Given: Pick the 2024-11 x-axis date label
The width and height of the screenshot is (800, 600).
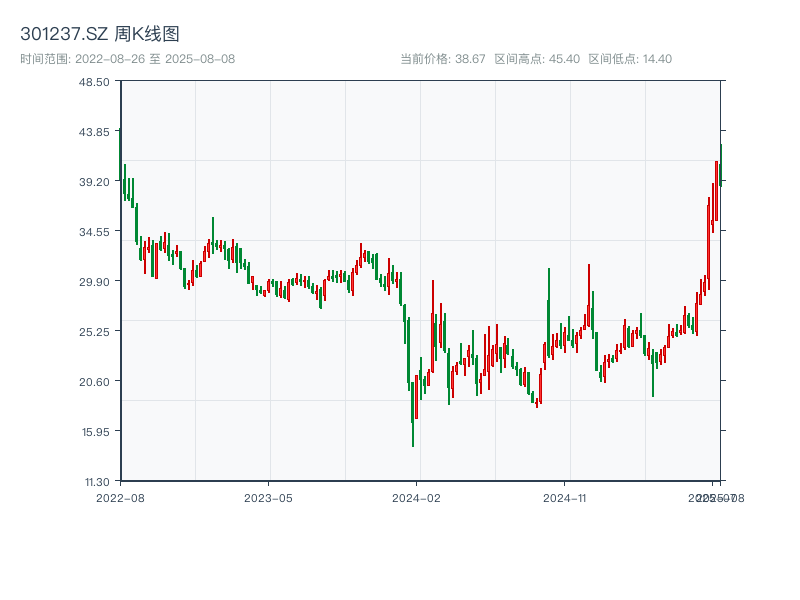Looking at the screenshot, I should pyautogui.click(x=567, y=497).
